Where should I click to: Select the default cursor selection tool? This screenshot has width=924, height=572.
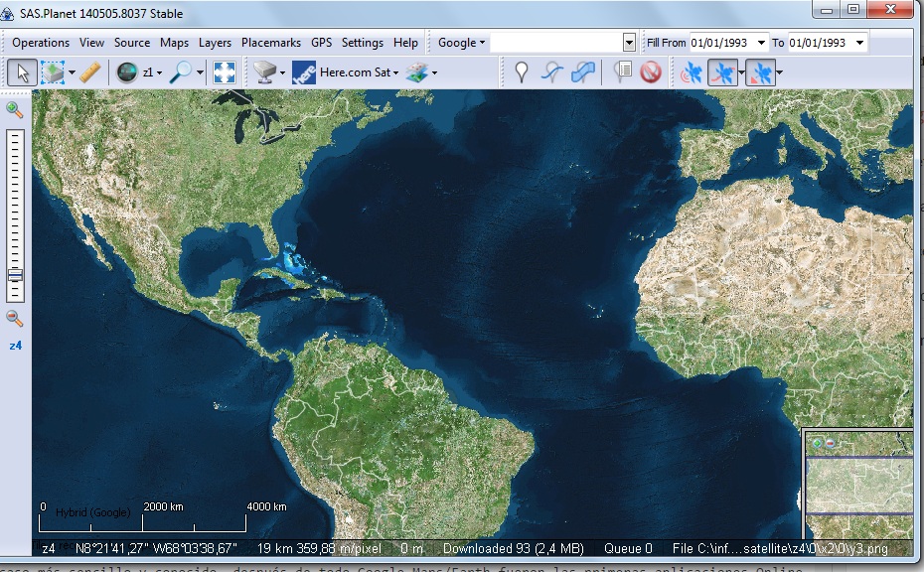point(22,71)
